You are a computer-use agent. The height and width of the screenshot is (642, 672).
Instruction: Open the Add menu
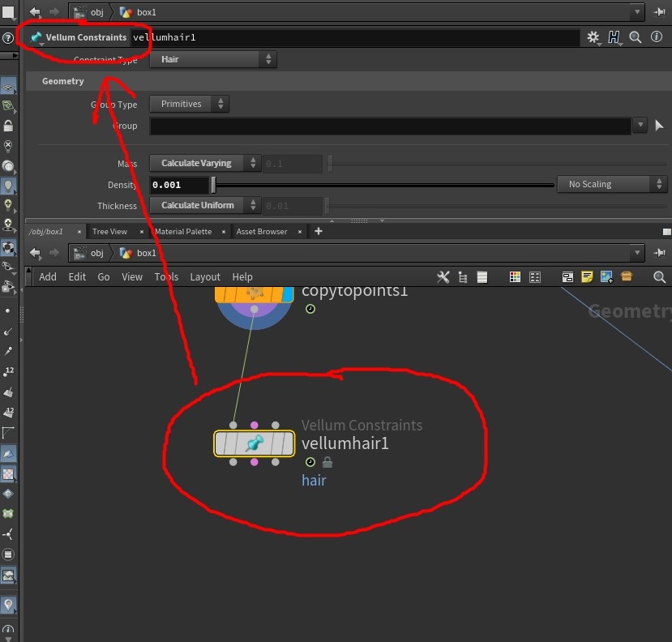pos(48,277)
